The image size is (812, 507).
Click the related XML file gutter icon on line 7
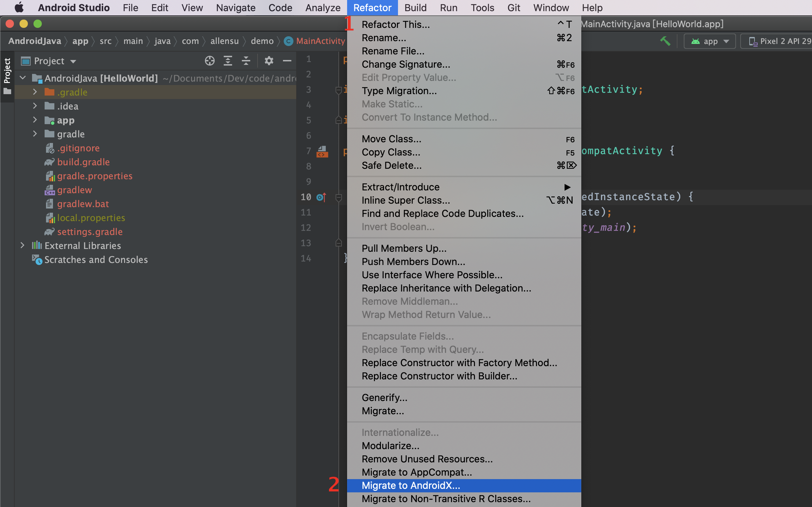coord(322,152)
